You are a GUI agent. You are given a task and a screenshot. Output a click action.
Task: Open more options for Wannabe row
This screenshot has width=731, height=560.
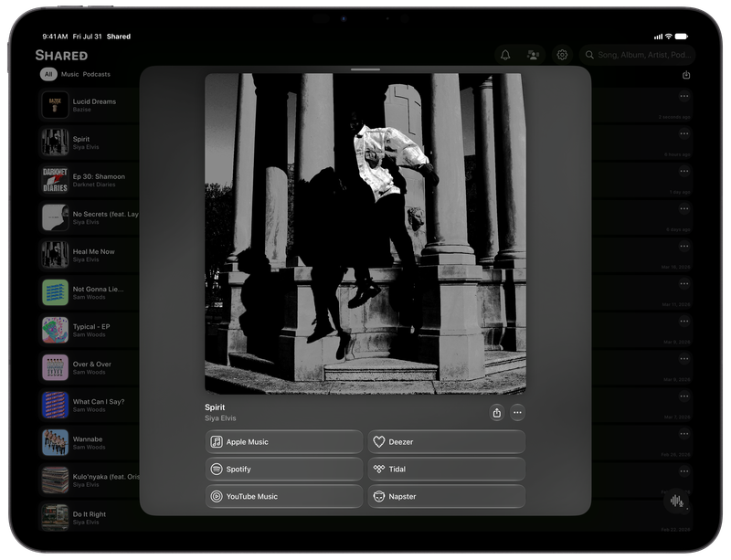click(x=683, y=434)
